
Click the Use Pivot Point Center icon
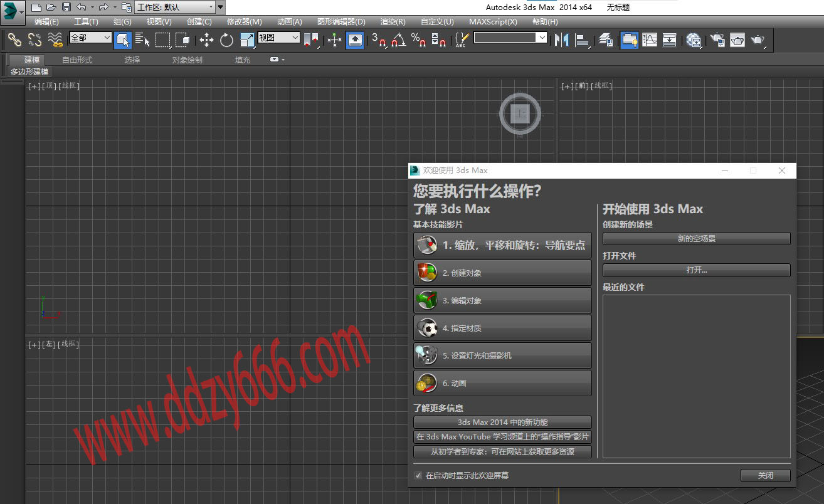[312, 39]
